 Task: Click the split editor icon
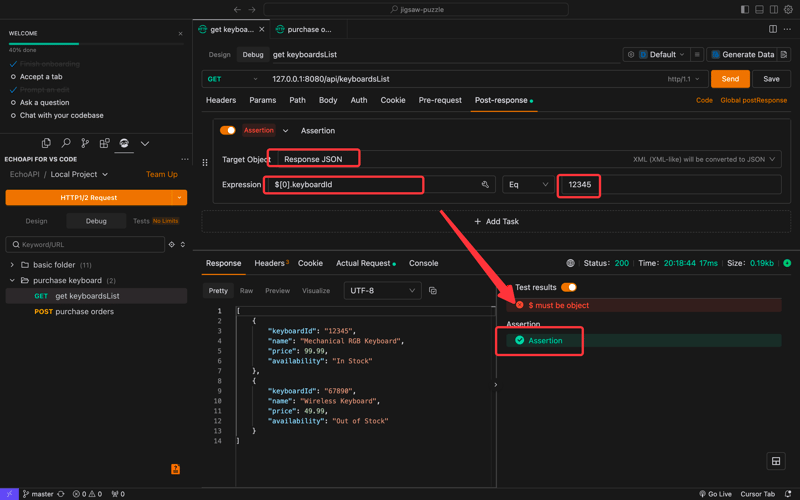coord(773,29)
